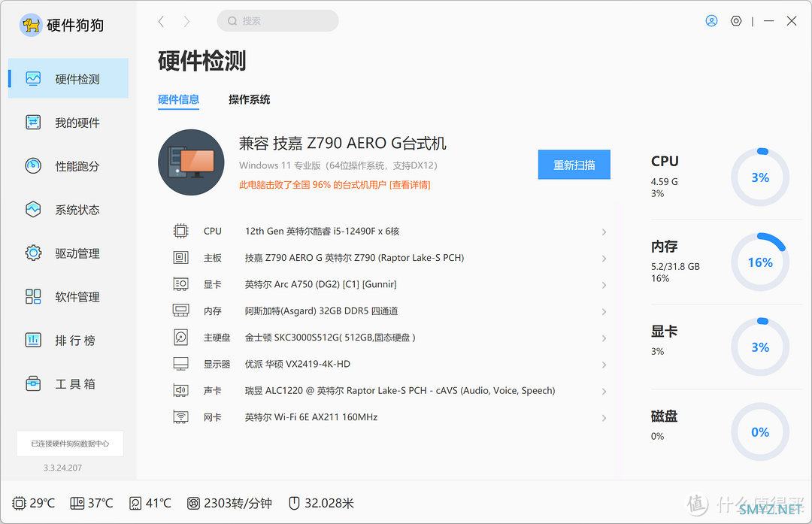
Task: Expand the 网卡 AX211 row chevron
Action: [604, 418]
